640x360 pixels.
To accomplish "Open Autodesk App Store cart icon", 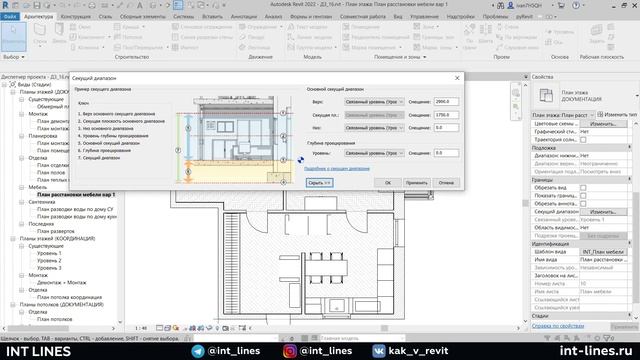I will [x=561, y=6].
